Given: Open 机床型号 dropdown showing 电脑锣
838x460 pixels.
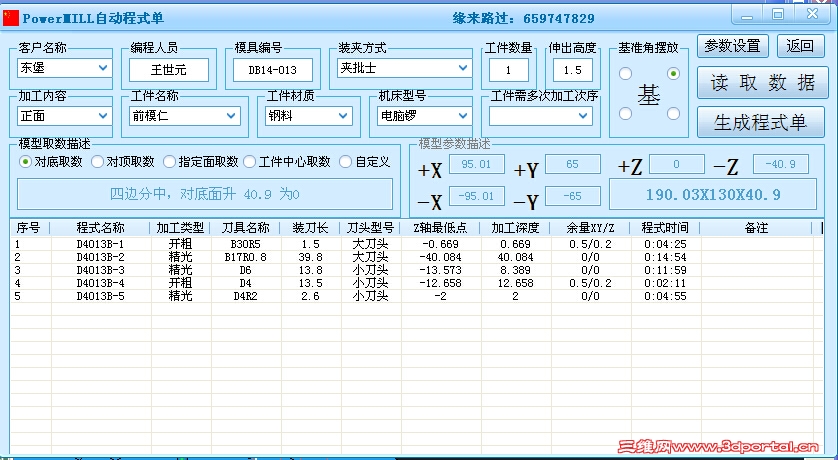Looking at the screenshot, I should point(424,116).
